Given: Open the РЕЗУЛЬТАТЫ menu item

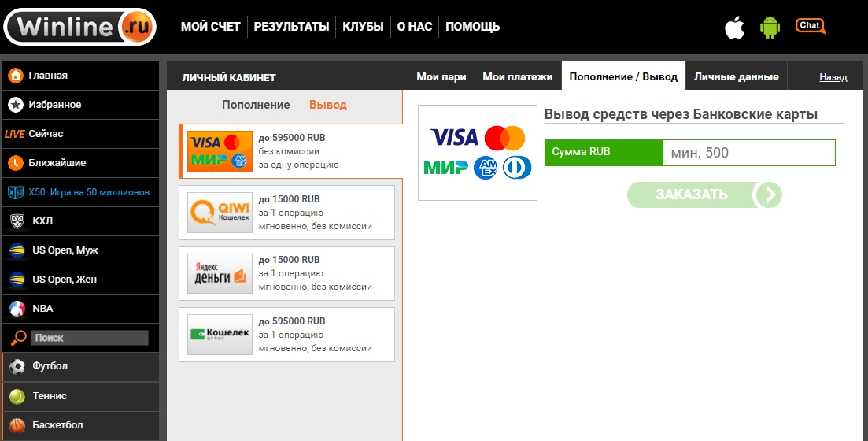Looking at the screenshot, I should [x=291, y=27].
